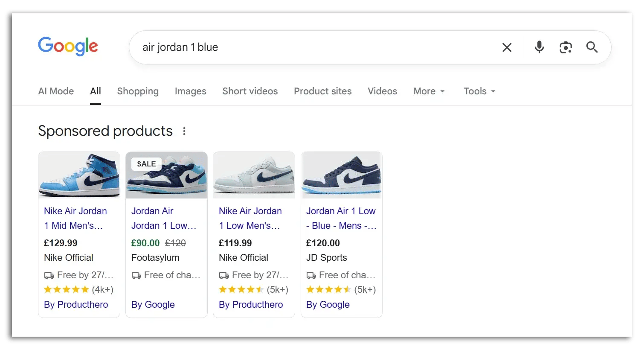This screenshot has height=350, width=644.
Task: Open Google Lens image search
Action: [x=566, y=47]
